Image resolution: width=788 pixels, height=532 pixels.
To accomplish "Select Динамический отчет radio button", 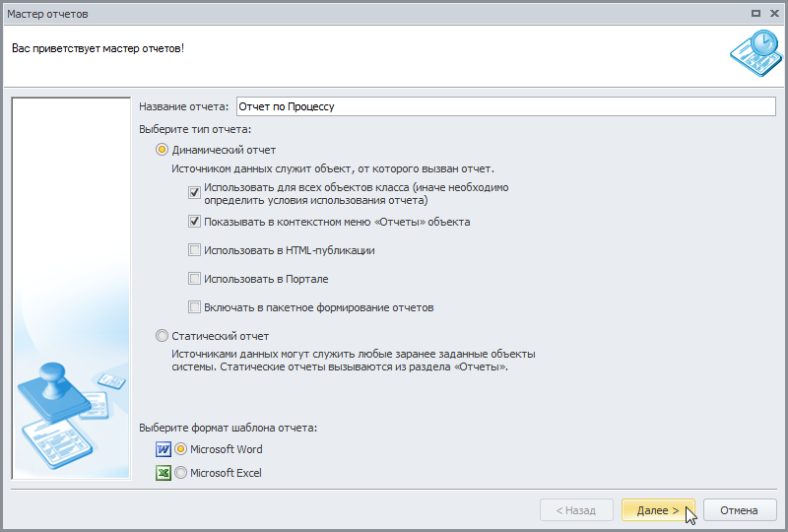I will click(162, 150).
